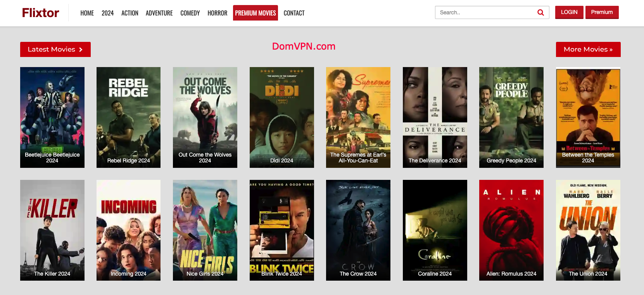Go to PREMIUM MOVIES tab

point(256,13)
